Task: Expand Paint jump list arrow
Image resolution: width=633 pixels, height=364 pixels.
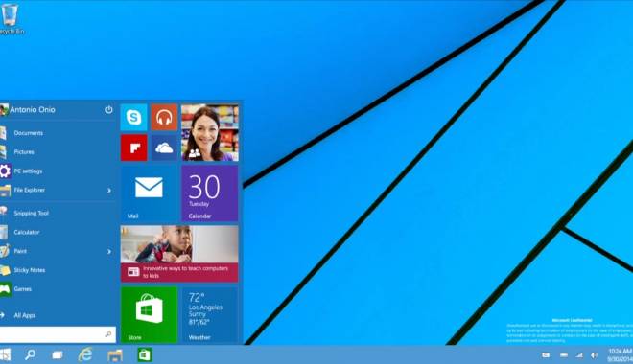Action: click(x=109, y=252)
